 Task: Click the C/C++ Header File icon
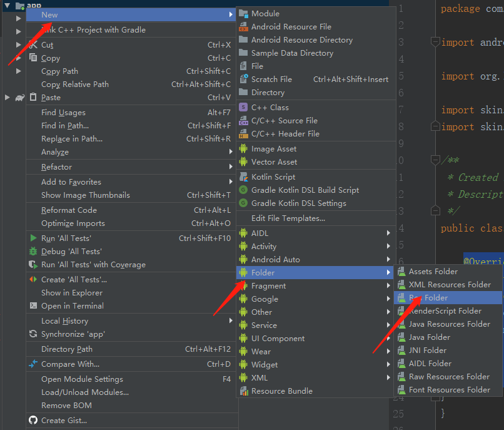(x=243, y=133)
